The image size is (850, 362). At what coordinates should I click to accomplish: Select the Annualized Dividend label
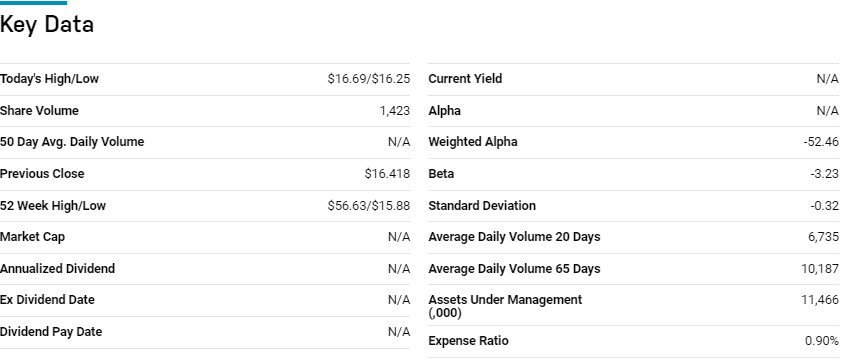click(57, 269)
